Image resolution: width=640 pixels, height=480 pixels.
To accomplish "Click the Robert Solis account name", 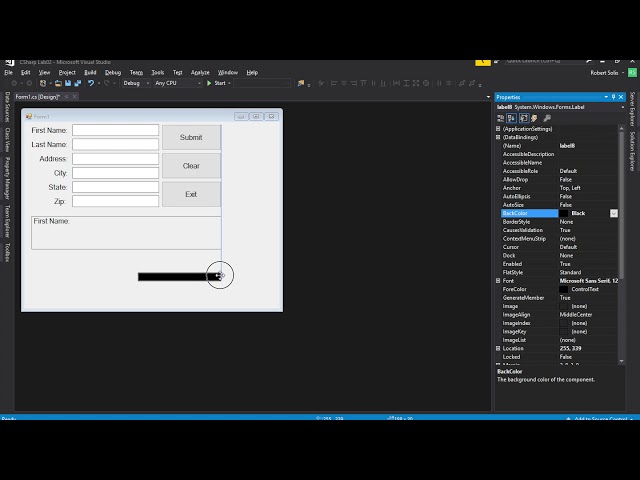I will 604,73.
